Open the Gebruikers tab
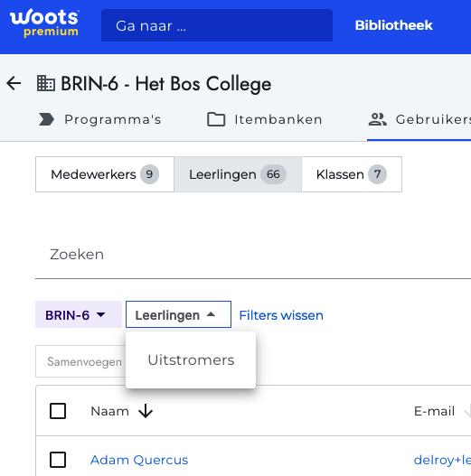 (419, 119)
